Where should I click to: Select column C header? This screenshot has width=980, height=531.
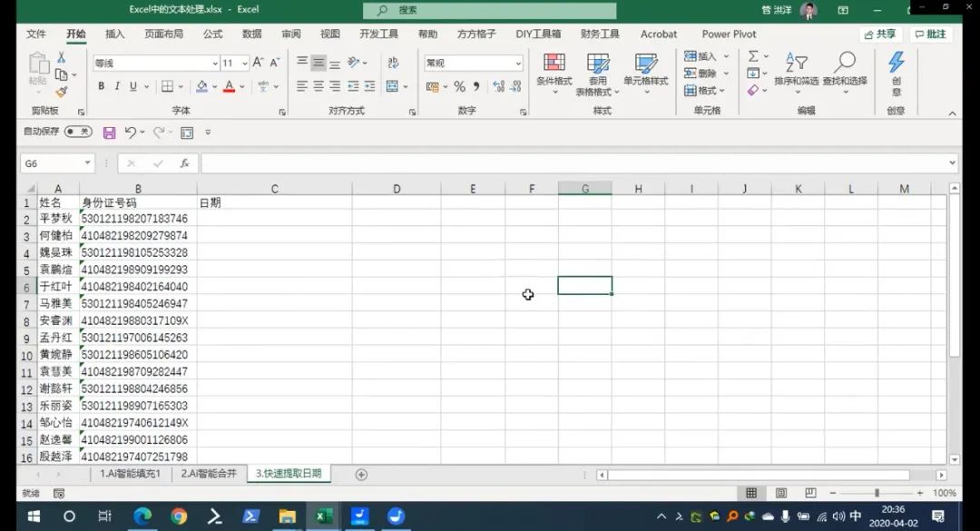274,188
